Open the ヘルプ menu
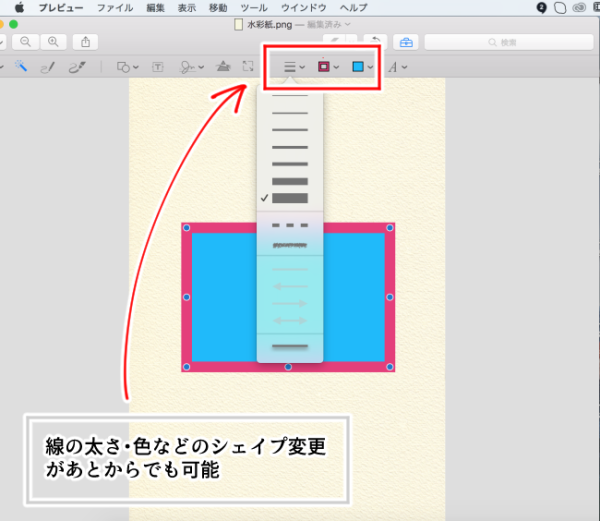 [x=353, y=8]
